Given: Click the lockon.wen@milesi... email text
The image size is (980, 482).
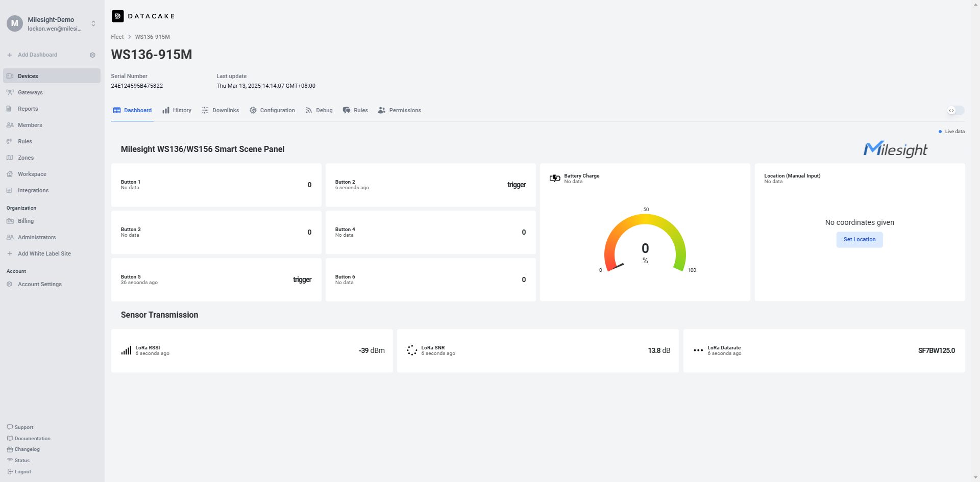Looking at the screenshot, I should click(x=55, y=29).
